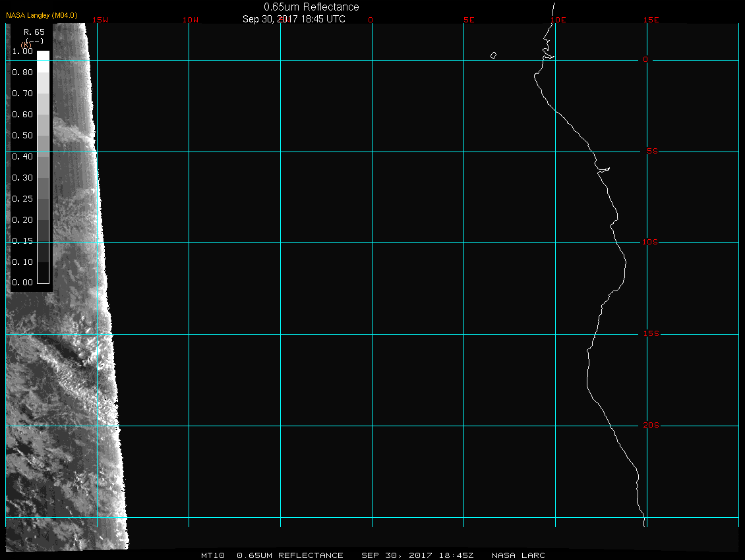Click the "SEP 30, 2017 18:45Z" footer date

click(x=417, y=555)
